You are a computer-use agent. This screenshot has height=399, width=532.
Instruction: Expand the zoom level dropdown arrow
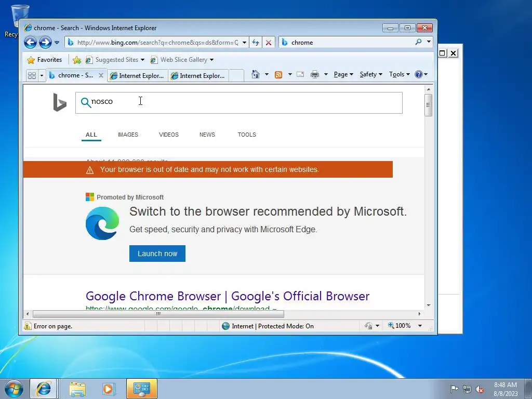point(420,326)
